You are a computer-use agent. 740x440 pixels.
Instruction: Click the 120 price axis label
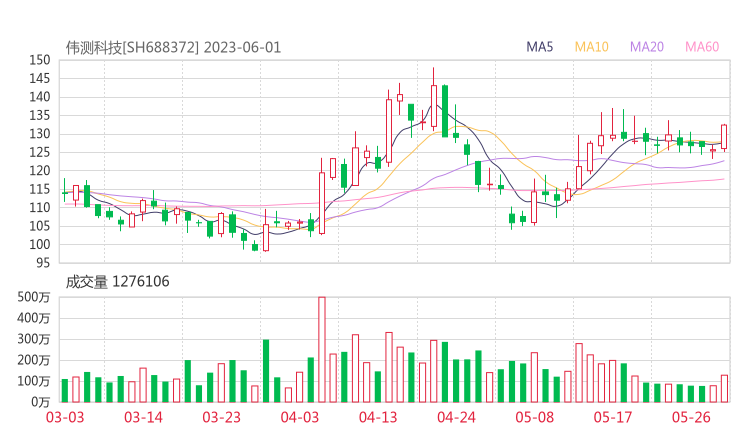coord(40,170)
